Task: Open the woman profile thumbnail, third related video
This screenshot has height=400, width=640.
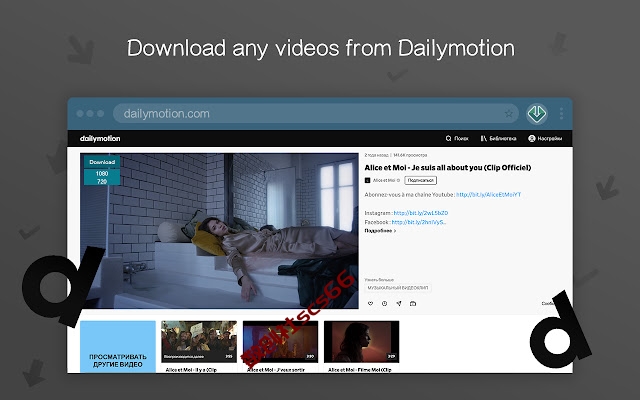Action: point(361,341)
